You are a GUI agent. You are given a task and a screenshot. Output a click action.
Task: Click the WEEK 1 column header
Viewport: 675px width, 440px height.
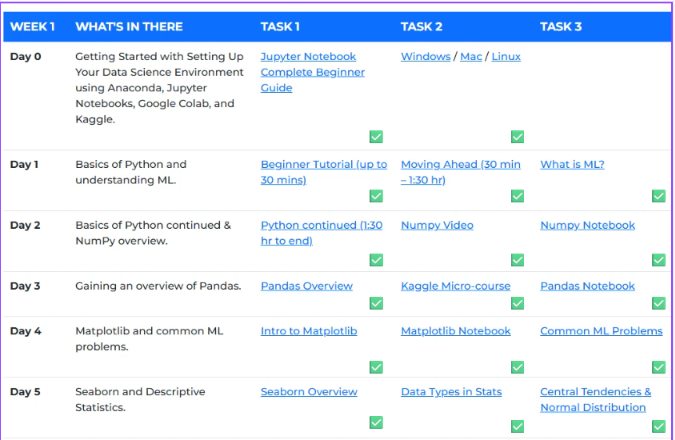click(32, 27)
